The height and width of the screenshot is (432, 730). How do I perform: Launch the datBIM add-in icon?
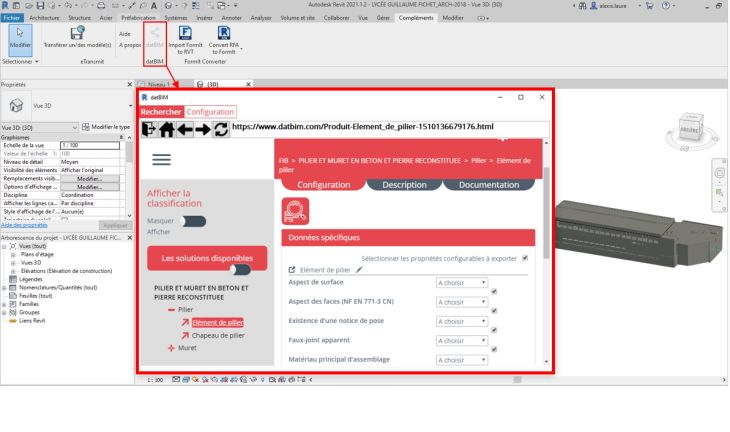155,37
